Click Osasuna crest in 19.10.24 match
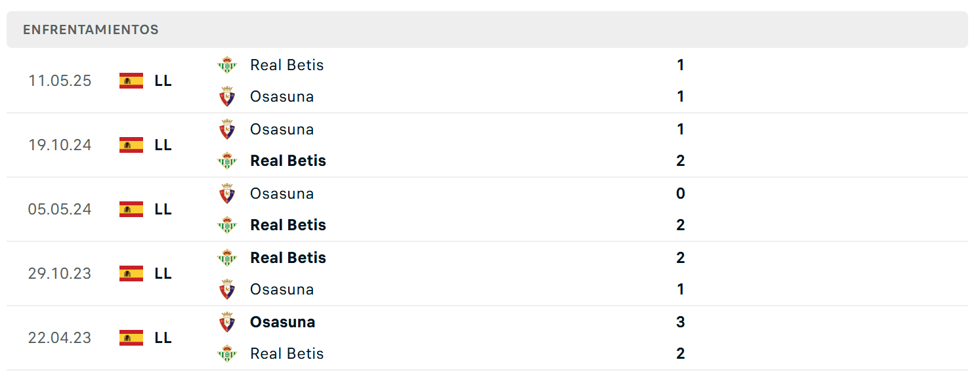The width and height of the screenshot is (980, 385). pos(227,129)
